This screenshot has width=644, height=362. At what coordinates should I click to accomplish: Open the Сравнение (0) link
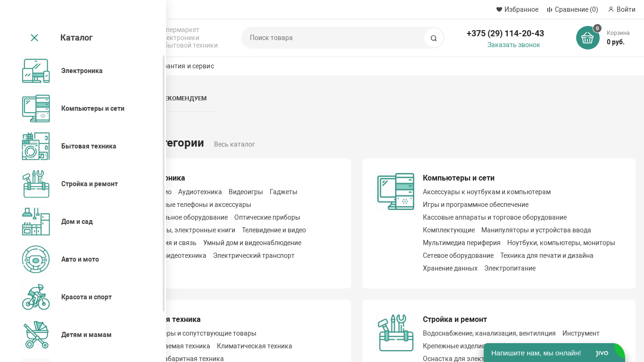tap(577, 9)
